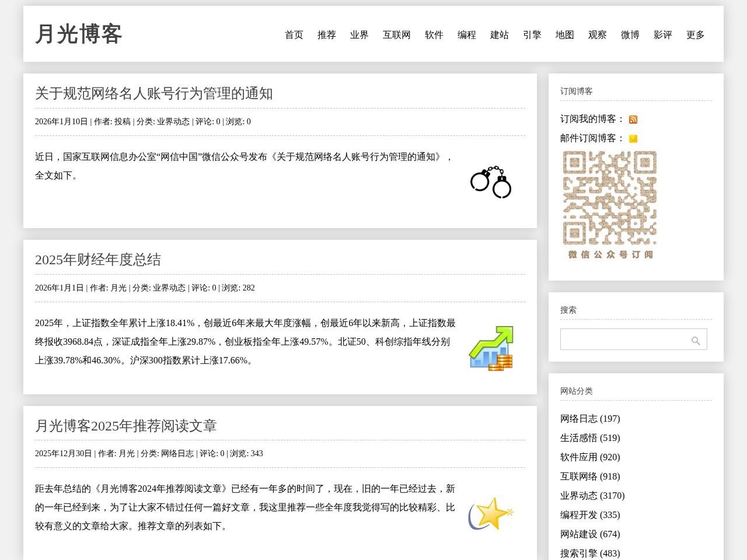Viewport: 747px width, 560px height.
Task: Select the 影评 menu item
Action: tap(663, 35)
